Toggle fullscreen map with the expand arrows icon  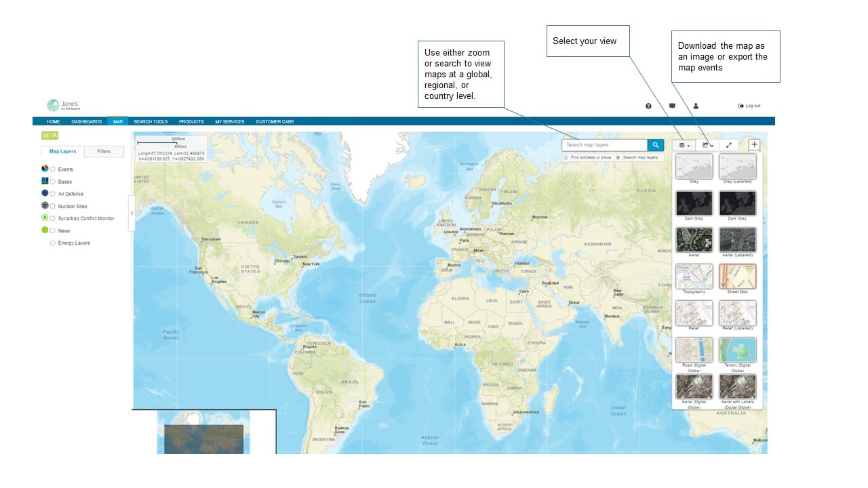click(728, 145)
